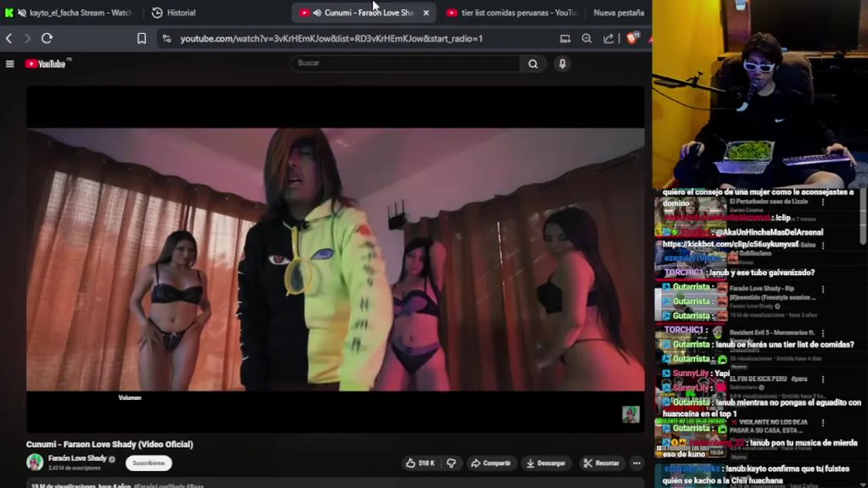
Task: Open the zoom magnifier icon in address bar
Action: [x=587, y=39]
